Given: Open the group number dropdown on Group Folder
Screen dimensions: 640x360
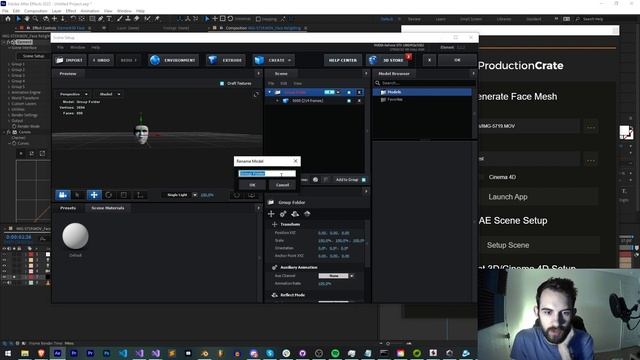Looking at the screenshot, I should click(338, 92).
